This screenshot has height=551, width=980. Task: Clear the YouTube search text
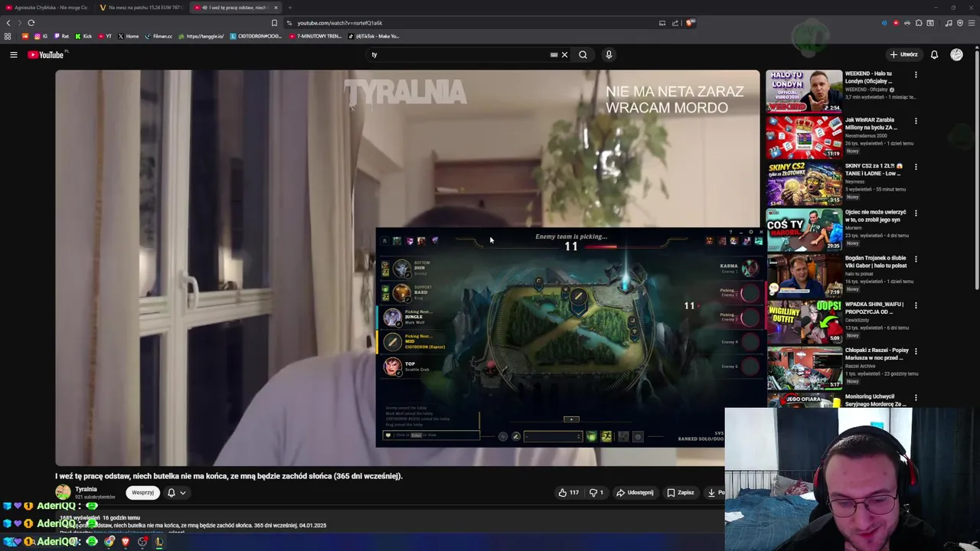click(x=564, y=54)
